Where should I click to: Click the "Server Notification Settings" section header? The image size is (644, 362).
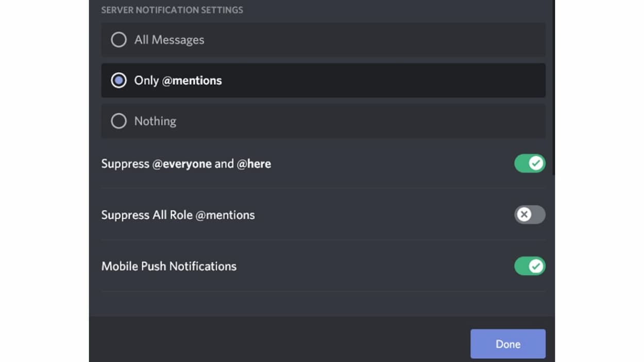tap(172, 10)
